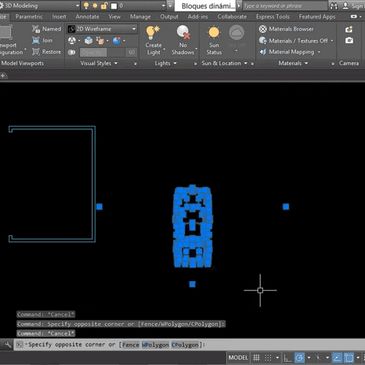Toggle the Sun Status icon
Image resolution: width=365 pixels, height=365 pixels.
click(214, 33)
